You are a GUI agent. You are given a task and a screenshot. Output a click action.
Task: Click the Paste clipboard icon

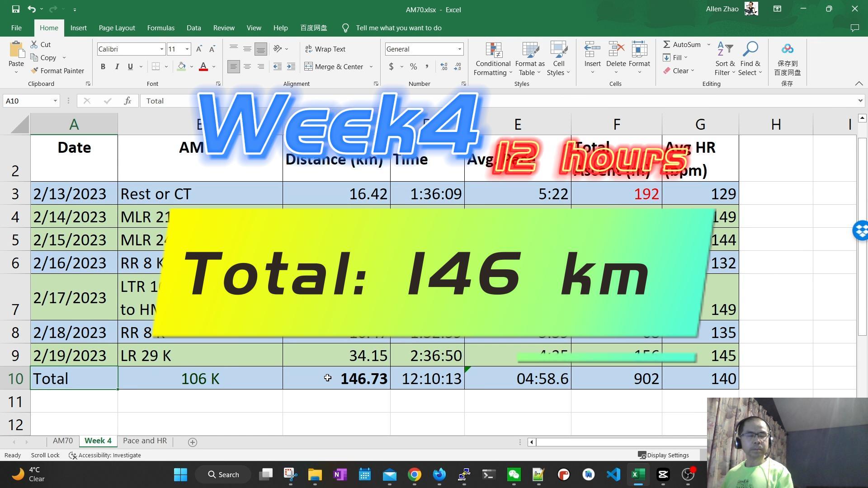tap(16, 50)
